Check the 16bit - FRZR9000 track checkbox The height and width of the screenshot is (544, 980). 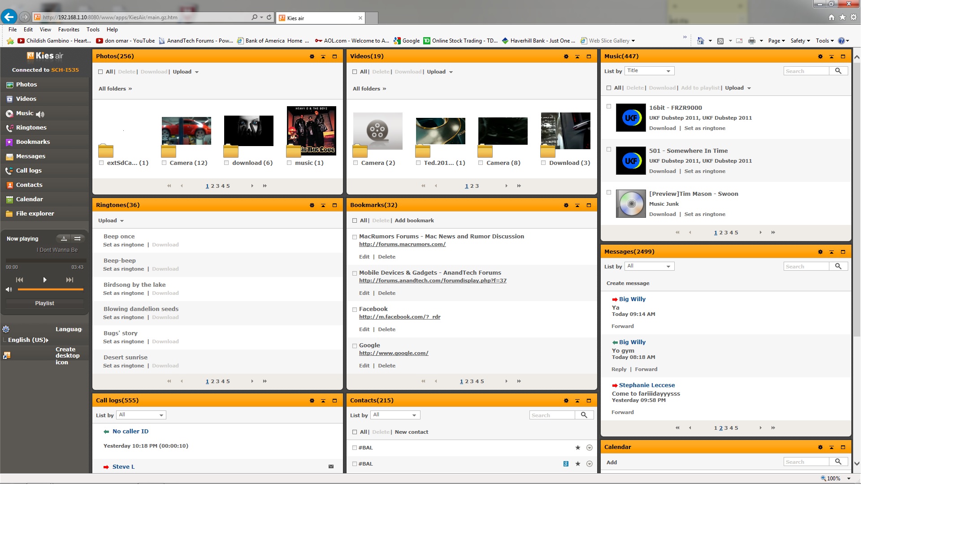pyautogui.click(x=609, y=107)
